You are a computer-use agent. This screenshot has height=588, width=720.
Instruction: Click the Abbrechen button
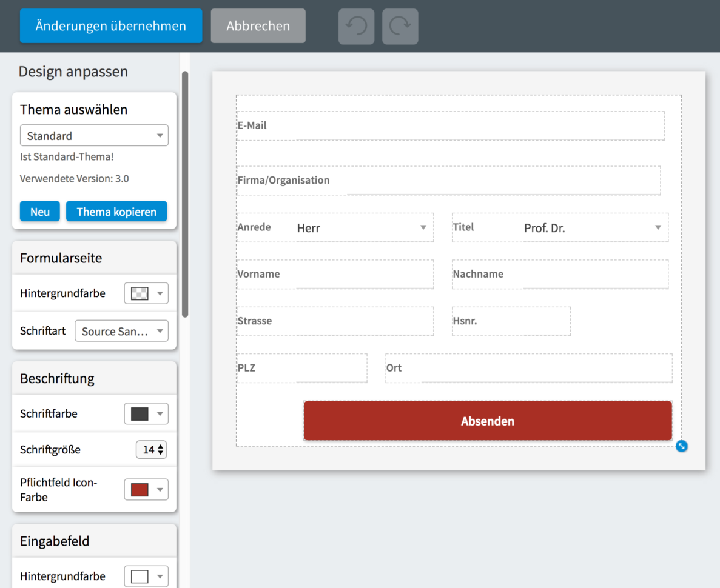(x=258, y=26)
